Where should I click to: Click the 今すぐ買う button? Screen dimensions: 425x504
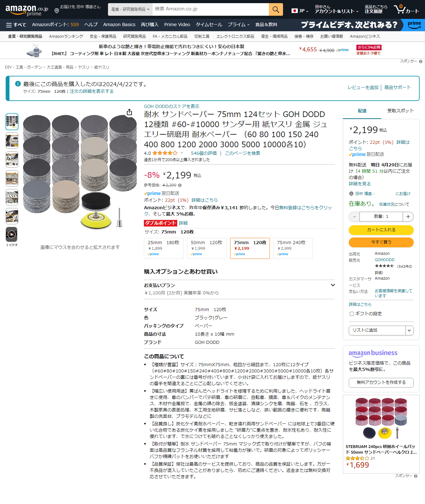pyautogui.click(x=381, y=242)
